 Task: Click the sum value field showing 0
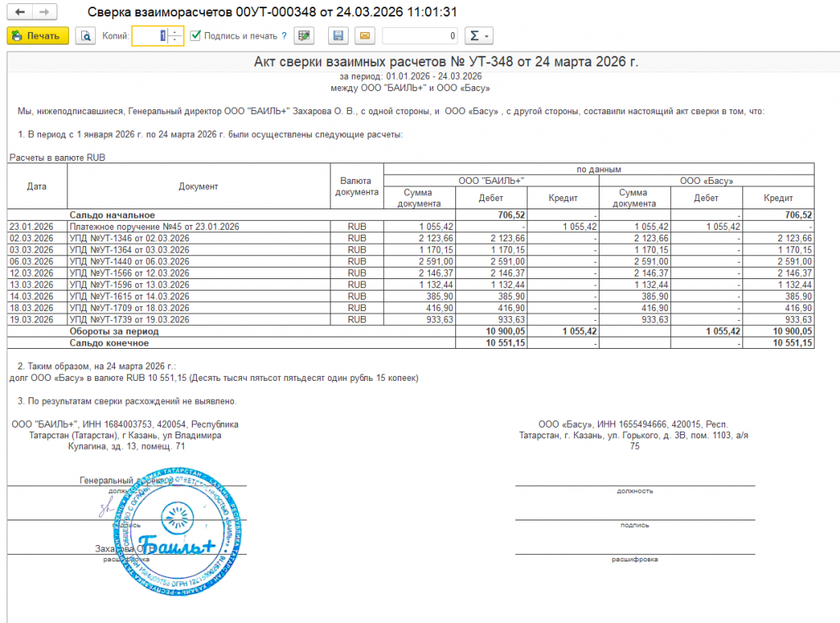(x=420, y=36)
